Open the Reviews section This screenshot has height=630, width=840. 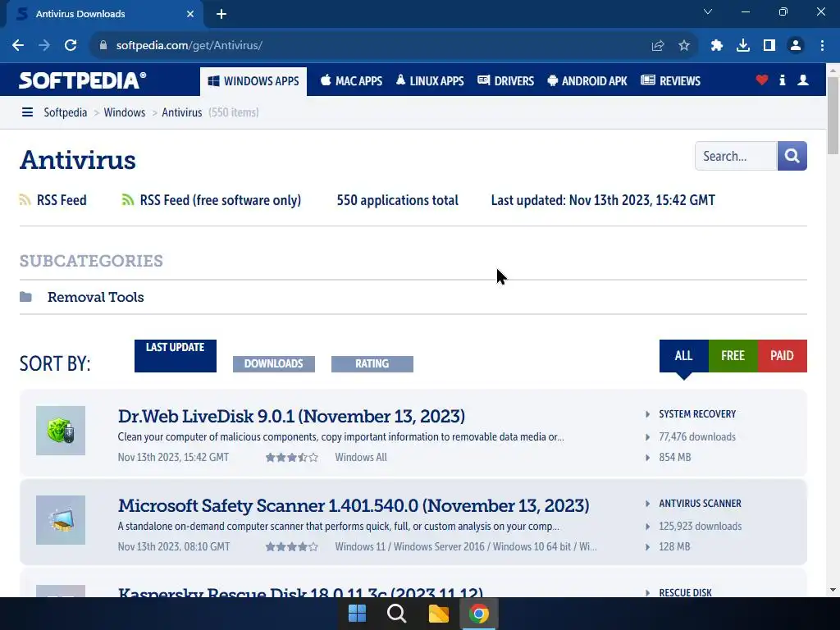coord(671,81)
